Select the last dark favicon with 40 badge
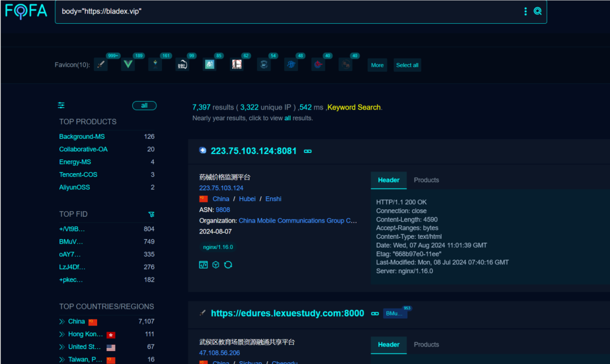This screenshot has height=364, width=610. (346, 64)
